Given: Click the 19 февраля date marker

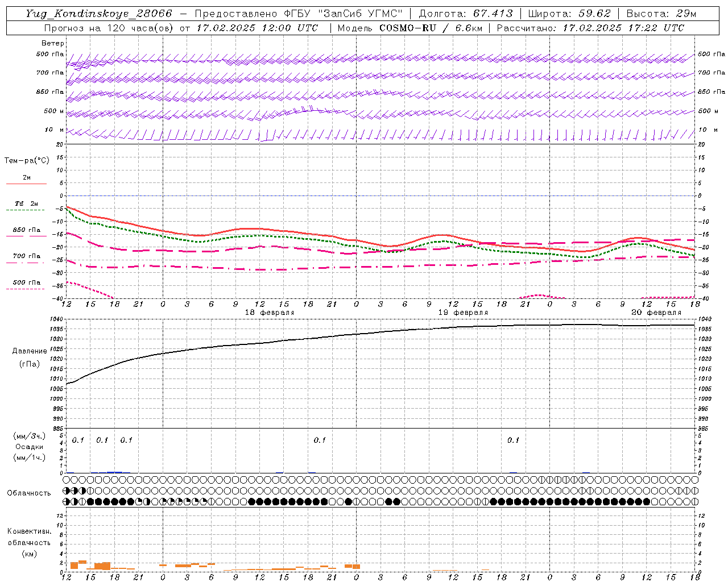Looking at the screenshot, I should click(x=463, y=313).
